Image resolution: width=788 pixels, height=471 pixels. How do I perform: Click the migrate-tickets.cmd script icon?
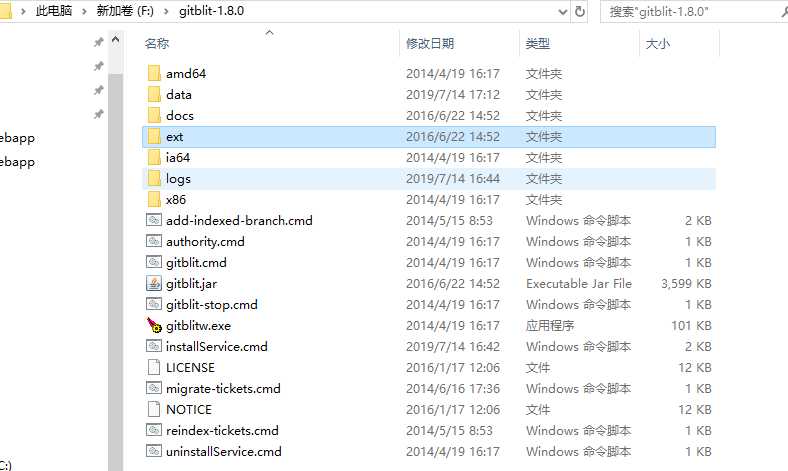[x=154, y=388]
